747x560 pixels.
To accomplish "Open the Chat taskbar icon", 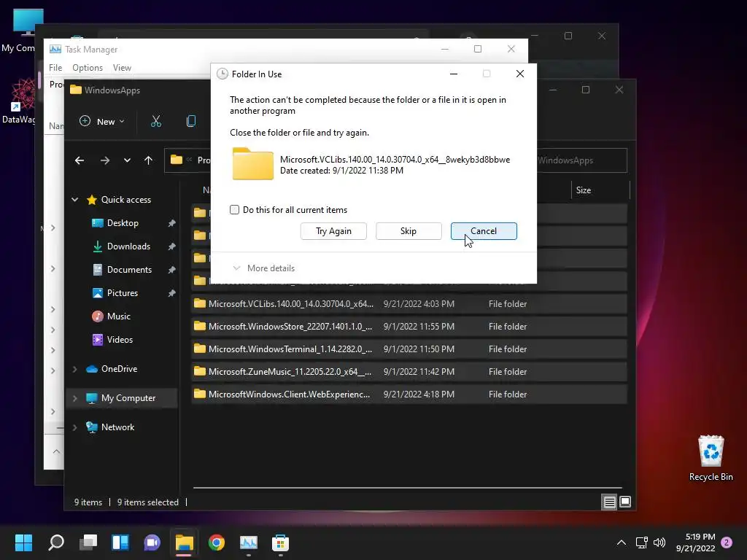I will point(152,542).
